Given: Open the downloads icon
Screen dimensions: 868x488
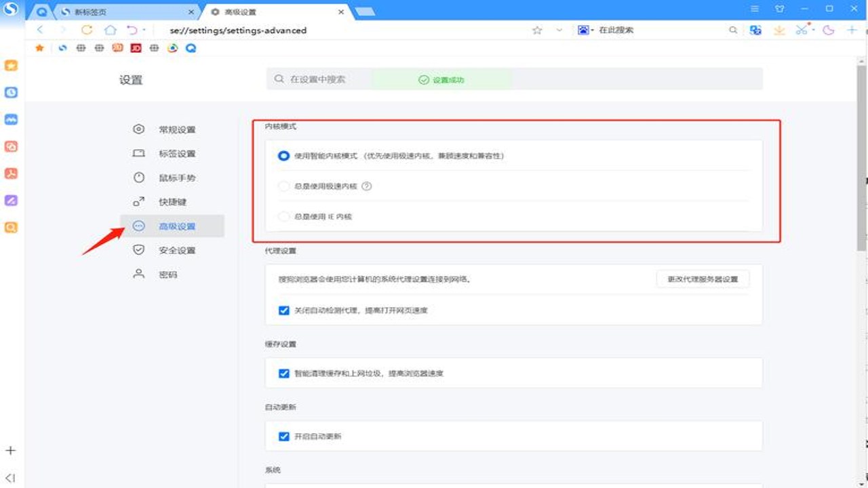Looking at the screenshot, I should coord(779,30).
